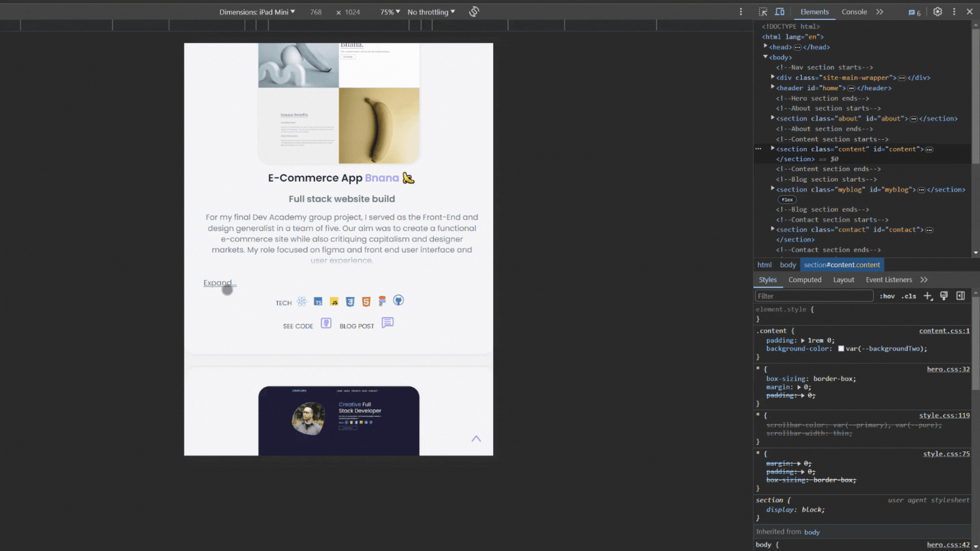Click the rotate device orientation icon
This screenshot has width=980, height=551.
[x=474, y=12]
